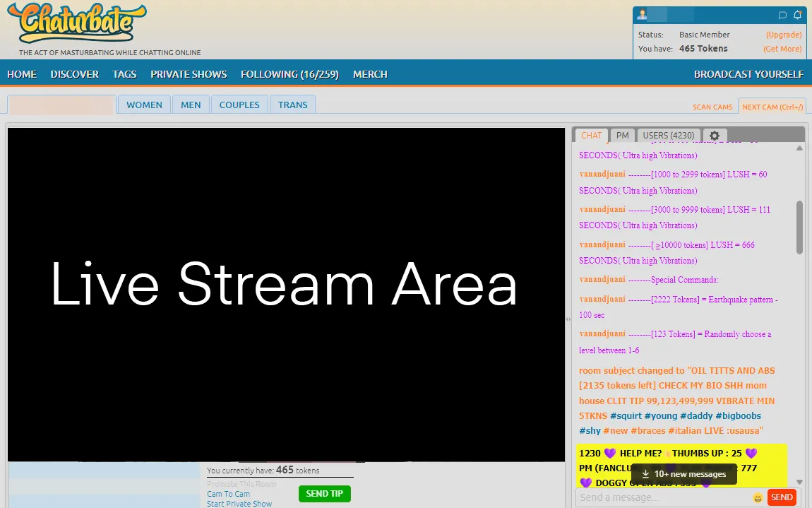Click the chat panel scrollbar down arrow

tap(799, 481)
